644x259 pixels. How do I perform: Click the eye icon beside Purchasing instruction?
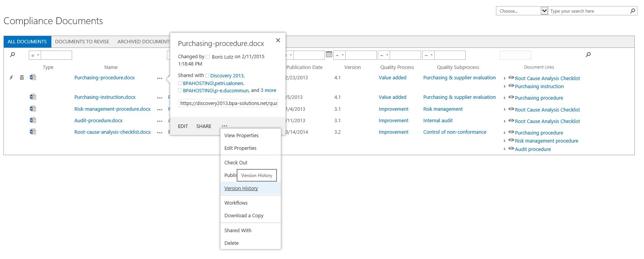point(511,86)
